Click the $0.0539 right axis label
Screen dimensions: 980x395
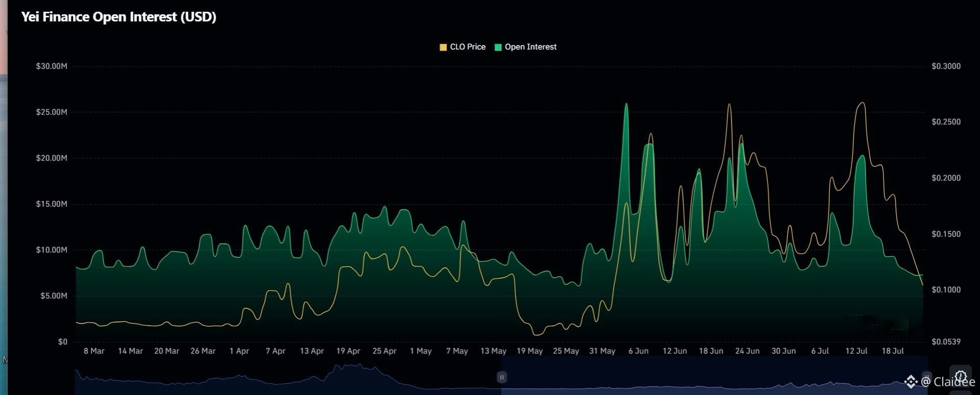click(946, 342)
